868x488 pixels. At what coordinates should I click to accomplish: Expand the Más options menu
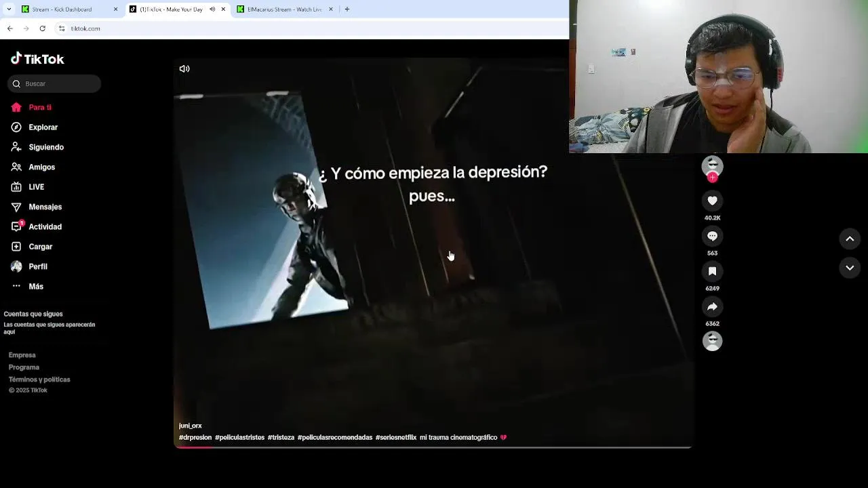point(27,286)
